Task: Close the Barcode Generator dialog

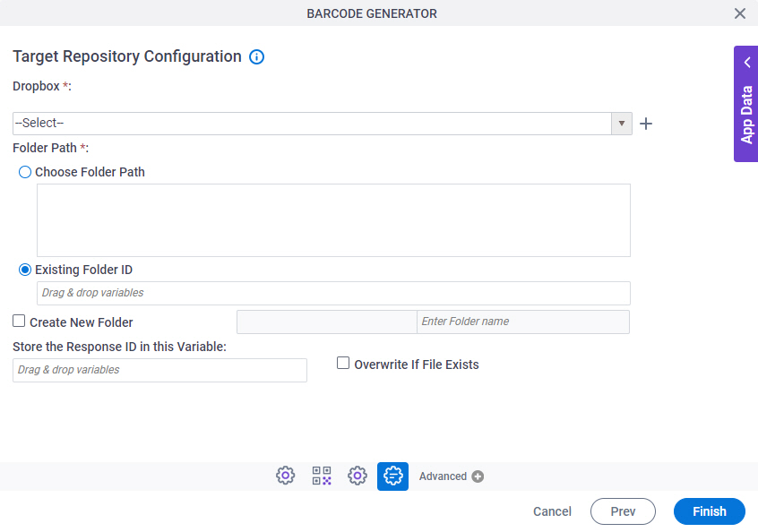Action: click(740, 13)
